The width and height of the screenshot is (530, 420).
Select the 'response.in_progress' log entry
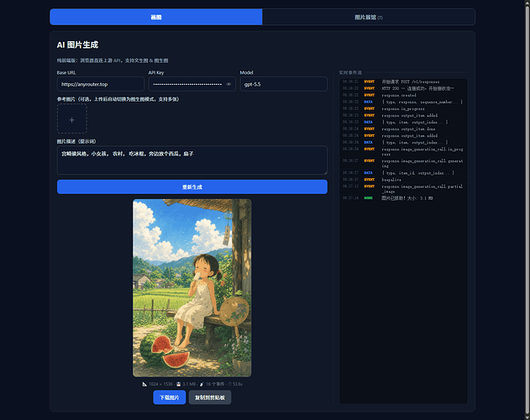(403, 109)
